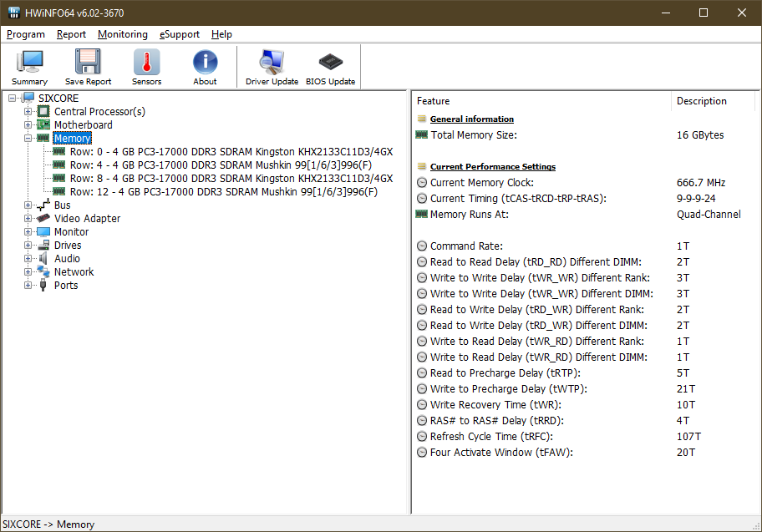Click the HWiNFO64 title bar app icon
762x532 pixels.
[13, 13]
